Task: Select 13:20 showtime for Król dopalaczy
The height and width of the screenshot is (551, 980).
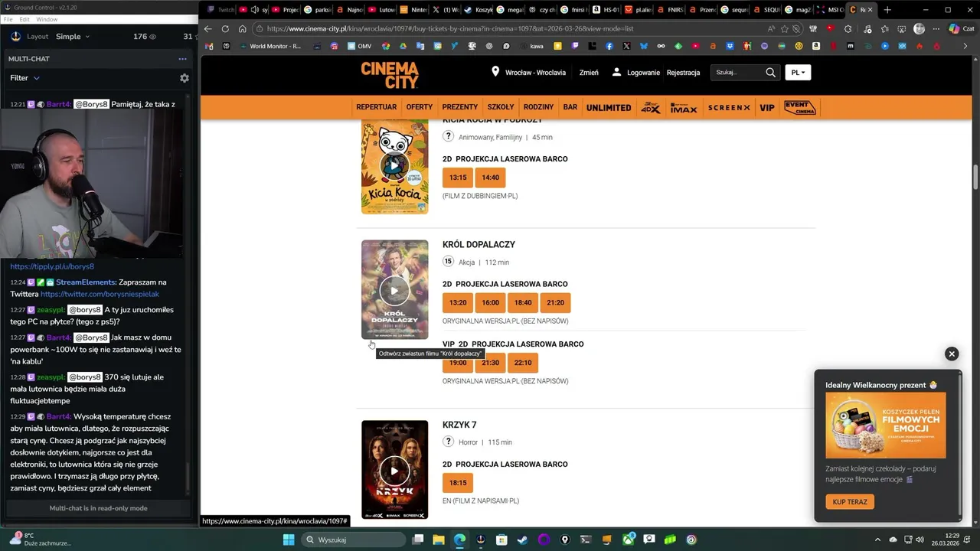Action: (458, 302)
